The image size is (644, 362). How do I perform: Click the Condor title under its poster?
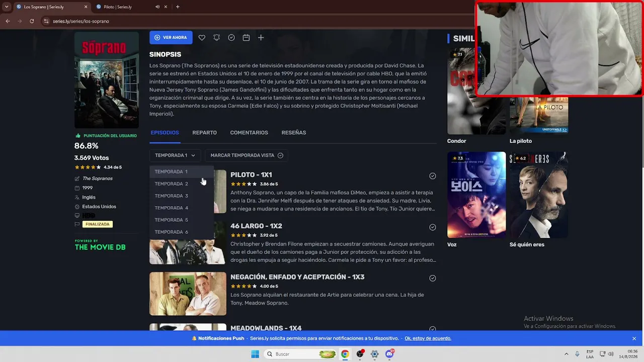(x=457, y=141)
